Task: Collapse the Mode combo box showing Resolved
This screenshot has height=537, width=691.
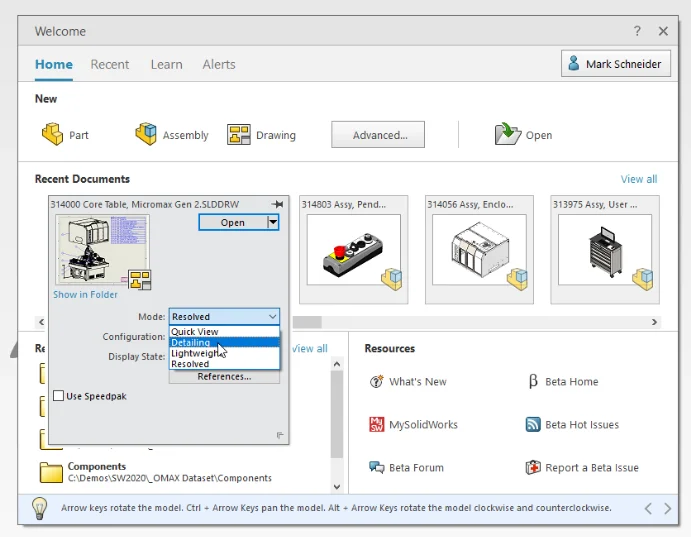Action: [x=273, y=316]
